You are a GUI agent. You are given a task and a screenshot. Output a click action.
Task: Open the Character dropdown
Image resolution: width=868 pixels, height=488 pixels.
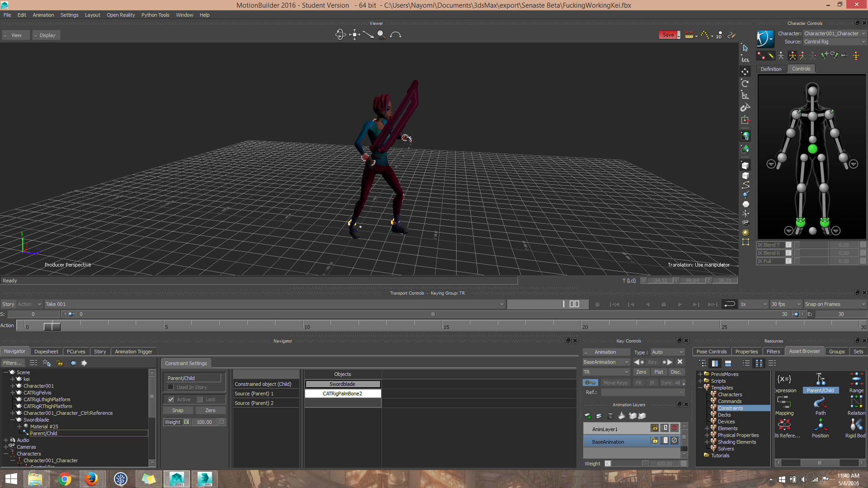point(835,33)
